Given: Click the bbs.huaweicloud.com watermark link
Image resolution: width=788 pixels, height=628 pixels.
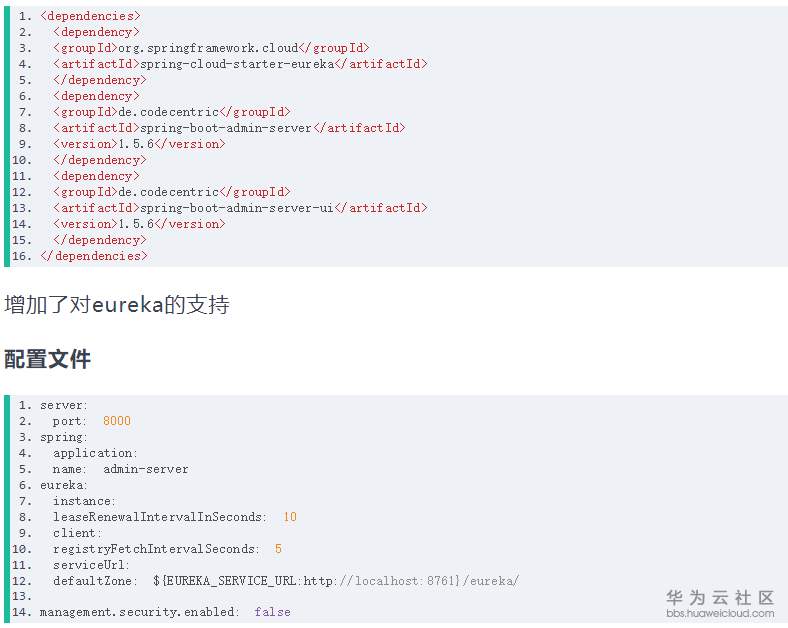Looking at the screenshot, I should click(720, 613).
